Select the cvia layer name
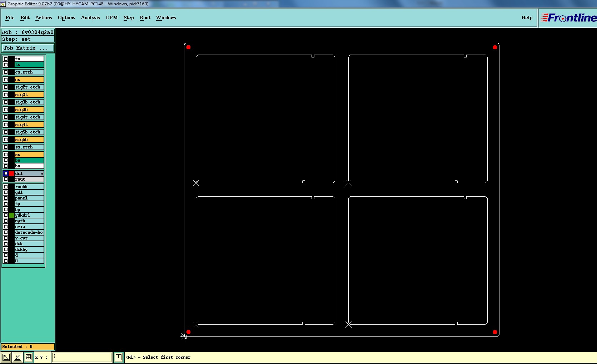Image resolution: width=597 pixels, height=364 pixels. pyautogui.click(x=29, y=227)
